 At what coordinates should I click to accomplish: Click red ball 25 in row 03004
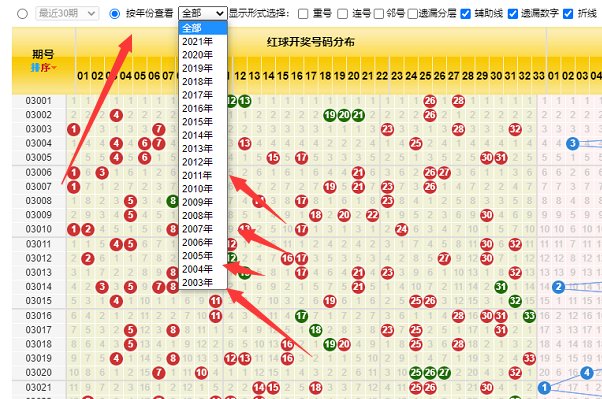pos(415,144)
